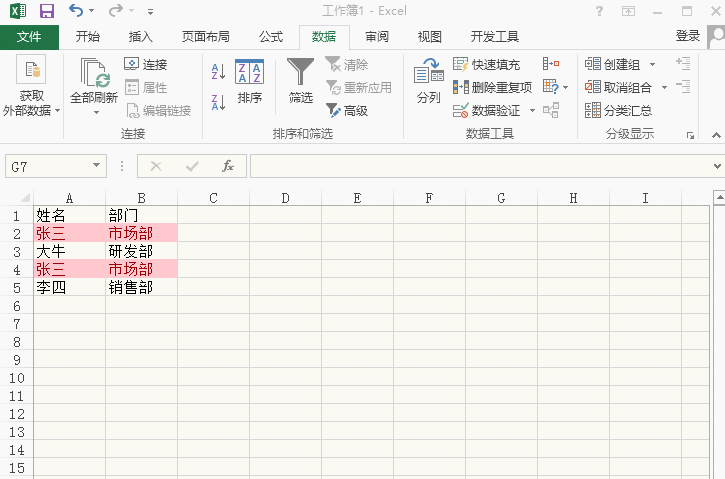Open the Help question mark icon
The height and width of the screenshot is (479, 725).
click(x=599, y=11)
